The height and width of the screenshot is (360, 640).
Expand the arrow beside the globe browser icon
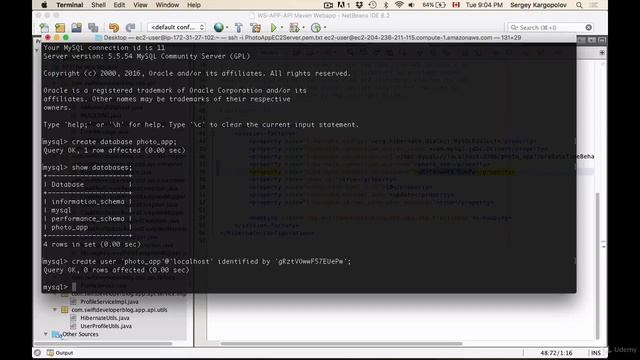[227, 27]
